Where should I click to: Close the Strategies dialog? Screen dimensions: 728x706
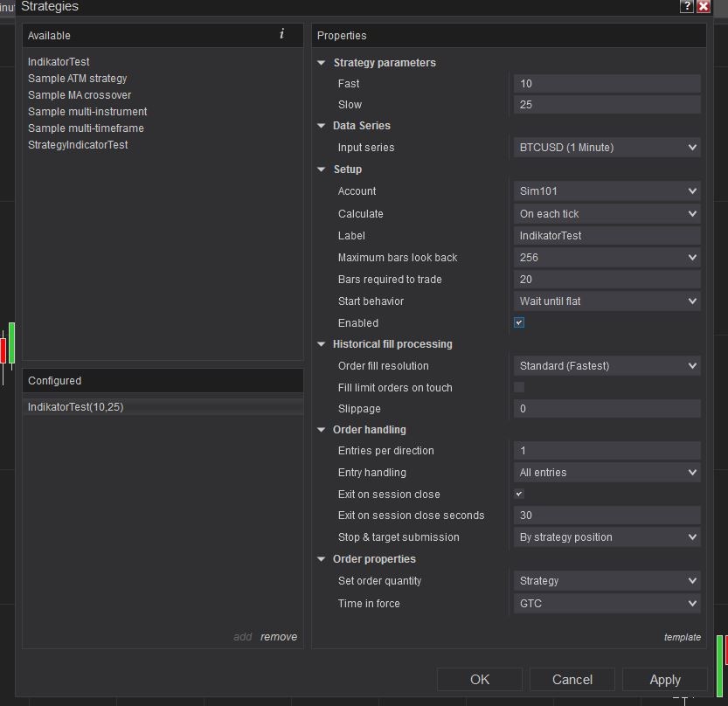point(704,6)
